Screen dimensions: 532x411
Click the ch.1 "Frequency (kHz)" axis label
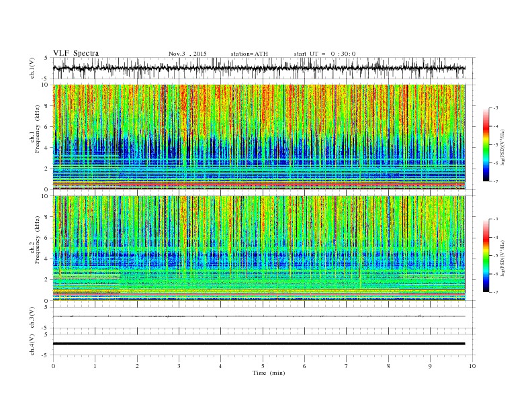[x=38, y=129]
